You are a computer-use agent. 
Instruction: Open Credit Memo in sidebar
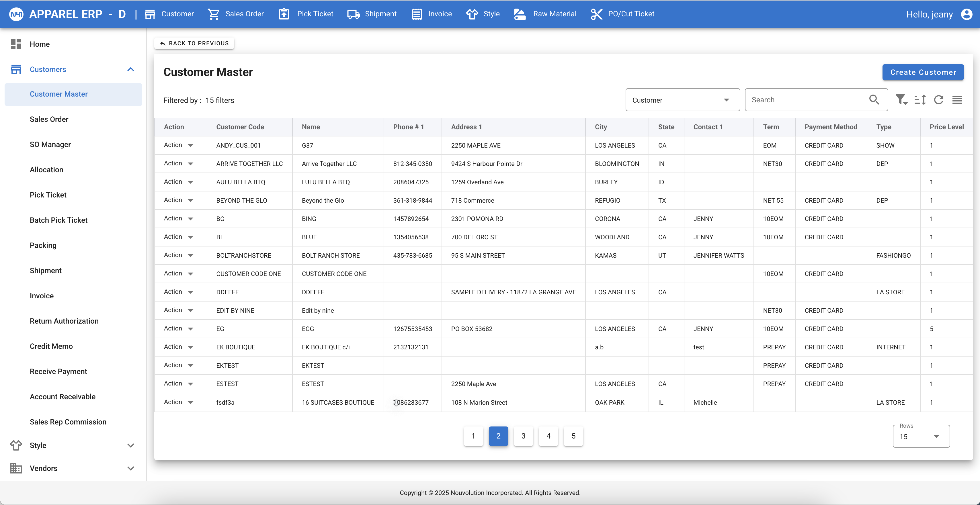[x=51, y=347]
